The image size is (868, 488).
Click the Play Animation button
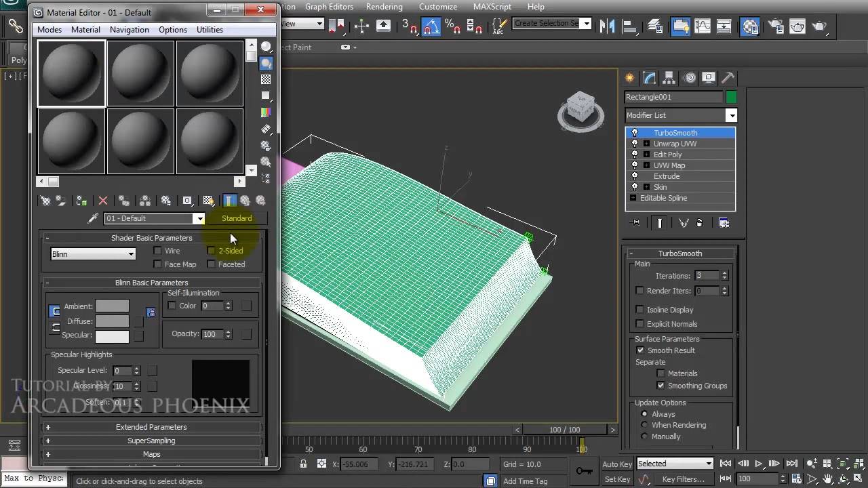[758, 464]
